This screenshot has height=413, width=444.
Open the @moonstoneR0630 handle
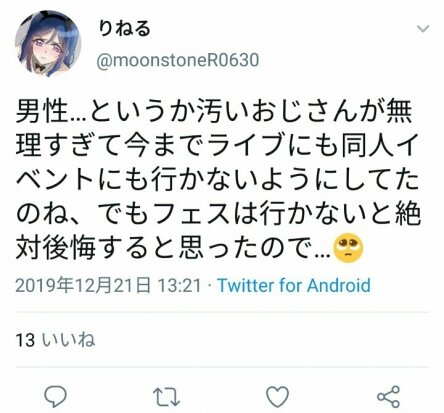(x=178, y=60)
